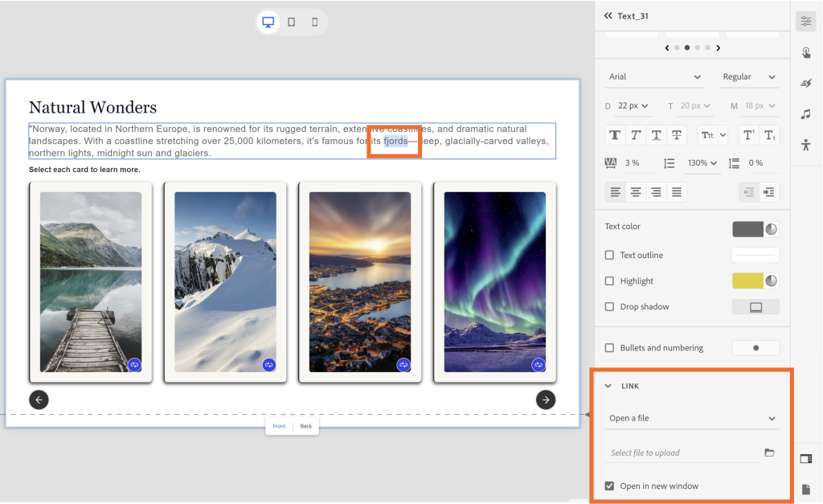This screenshot has height=504, width=823.
Task: Increase indent of selected text
Action: coord(770,192)
